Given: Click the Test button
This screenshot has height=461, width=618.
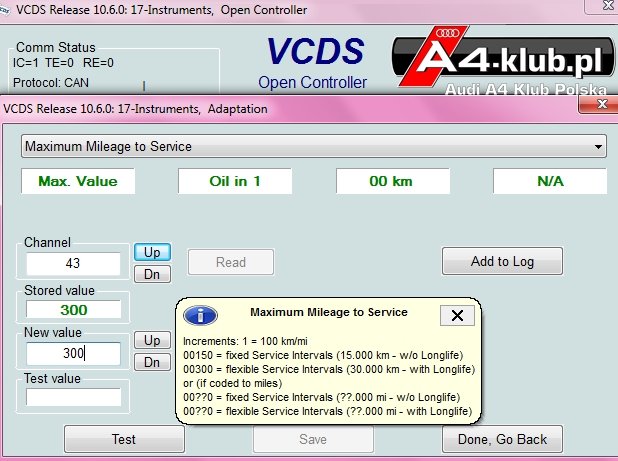Looking at the screenshot, I should coord(124,439).
